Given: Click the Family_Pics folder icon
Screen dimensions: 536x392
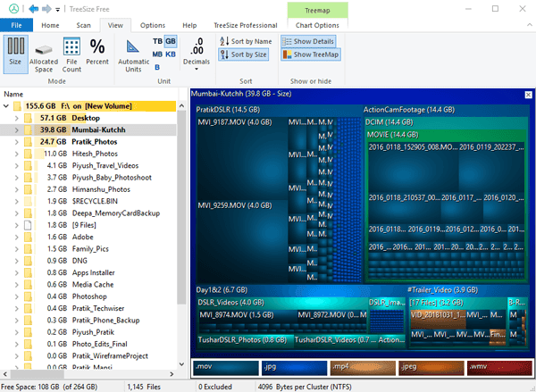Looking at the screenshot, I should point(28,249).
